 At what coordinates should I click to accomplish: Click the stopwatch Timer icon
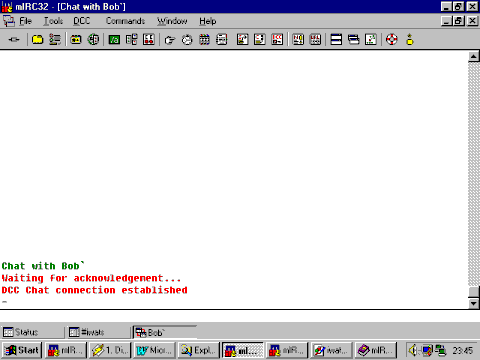187,40
